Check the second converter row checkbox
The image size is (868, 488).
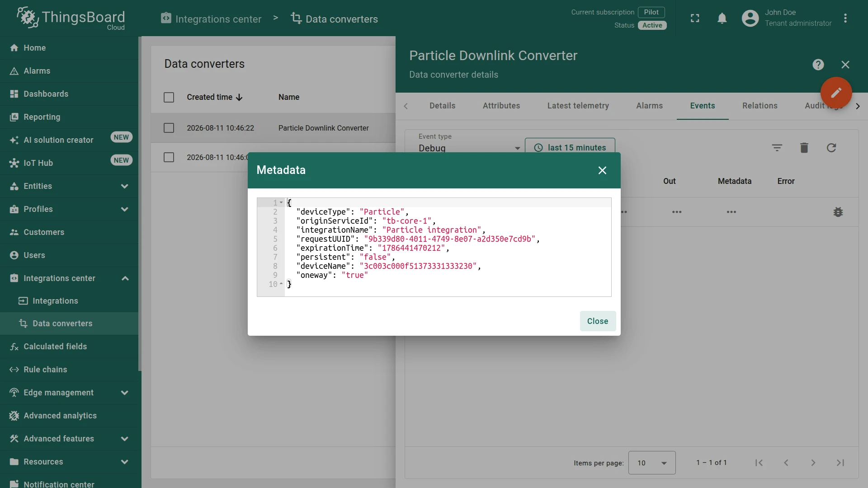click(x=169, y=157)
